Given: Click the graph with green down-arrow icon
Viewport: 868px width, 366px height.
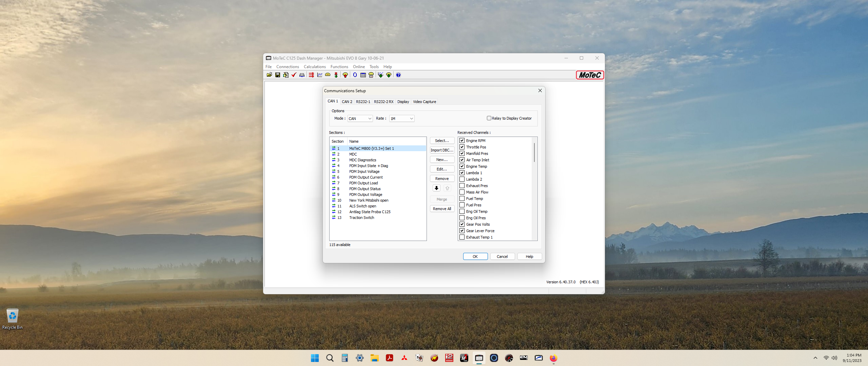Looking at the screenshot, I should tap(380, 75).
